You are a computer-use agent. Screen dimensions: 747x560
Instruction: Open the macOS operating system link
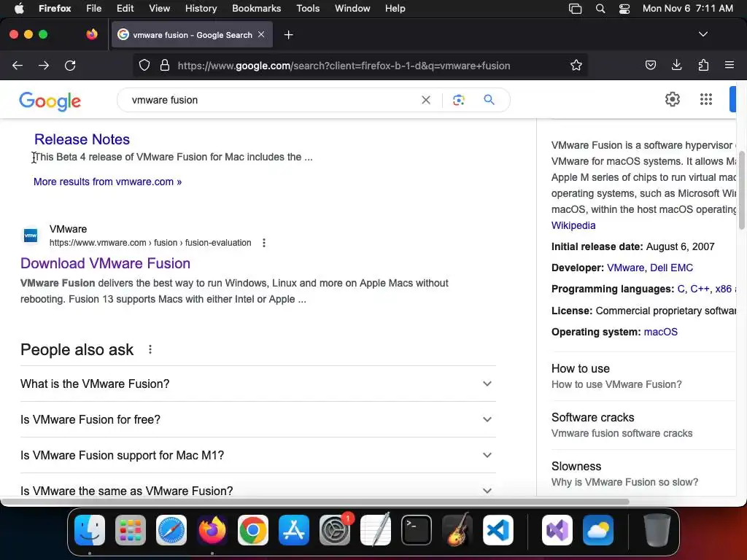(660, 332)
